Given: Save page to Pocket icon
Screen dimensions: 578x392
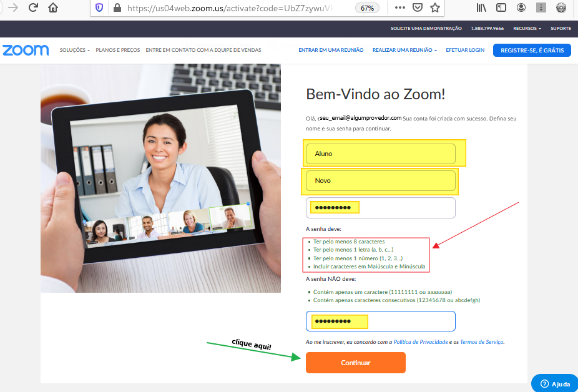Looking at the screenshot, I should pyautogui.click(x=418, y=7).
